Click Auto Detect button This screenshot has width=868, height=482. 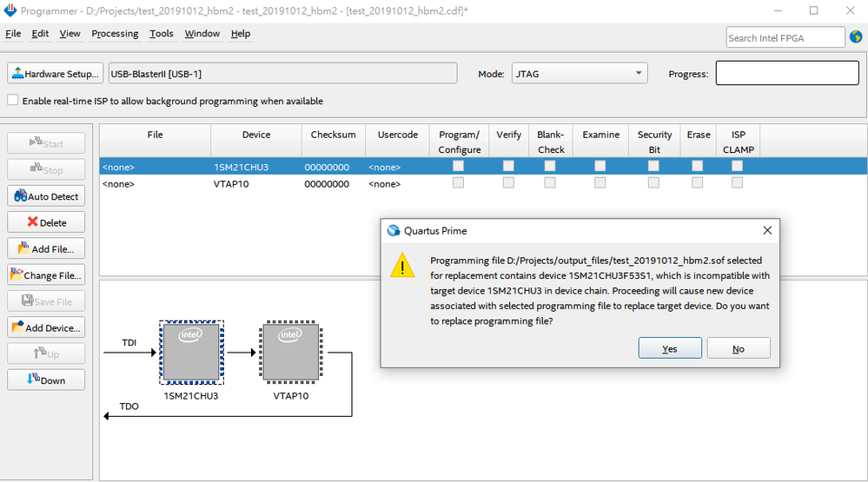(x=46, y=196)
